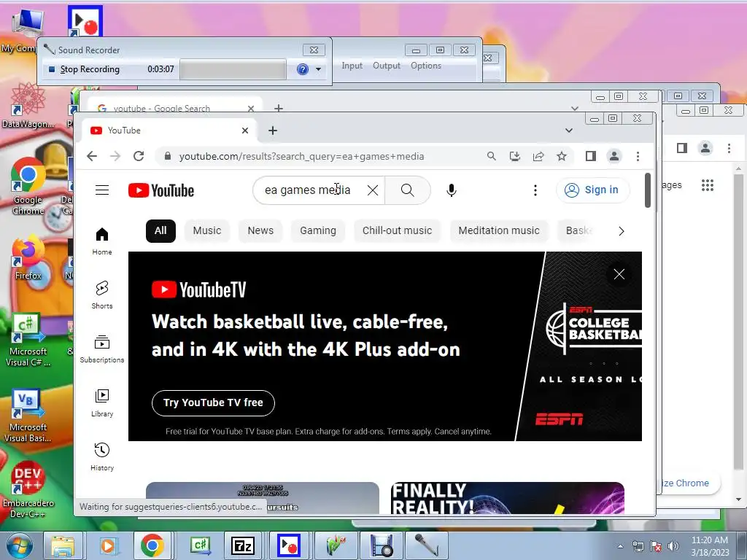
Task: Open the Firefox desktop shortcut
Action: point(28,257)
